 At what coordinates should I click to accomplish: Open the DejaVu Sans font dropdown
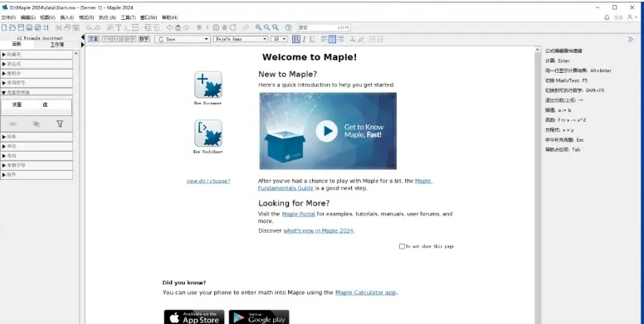point(241,39)
